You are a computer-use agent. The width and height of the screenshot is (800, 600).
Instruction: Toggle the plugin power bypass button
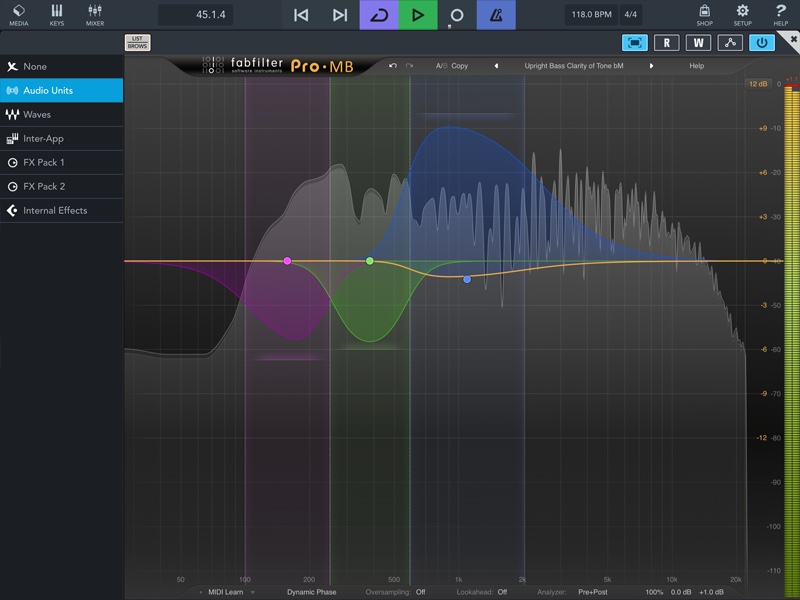(x=762, y=43)
